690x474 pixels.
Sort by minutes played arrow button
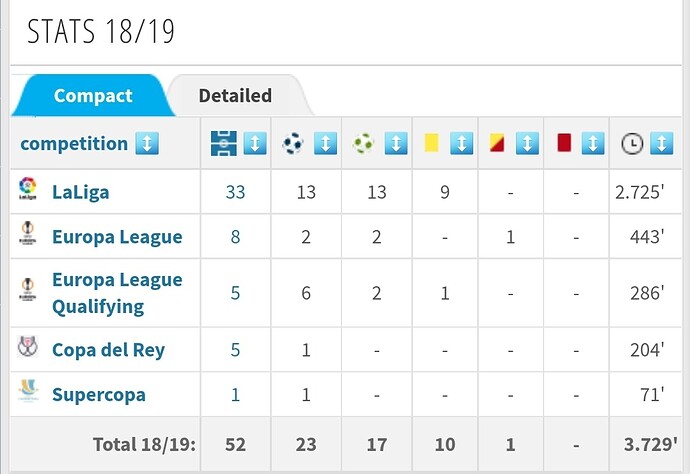(661, 144)
